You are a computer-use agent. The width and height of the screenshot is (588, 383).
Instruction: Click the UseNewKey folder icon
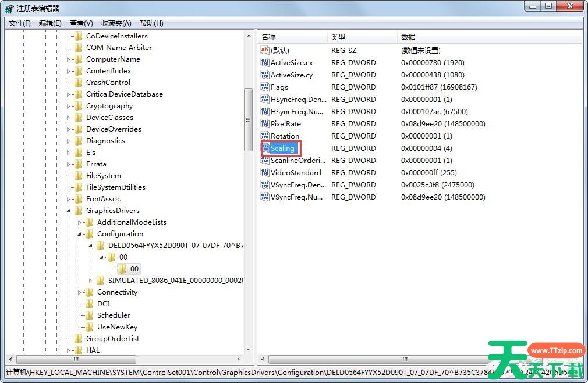click(89, 327)
